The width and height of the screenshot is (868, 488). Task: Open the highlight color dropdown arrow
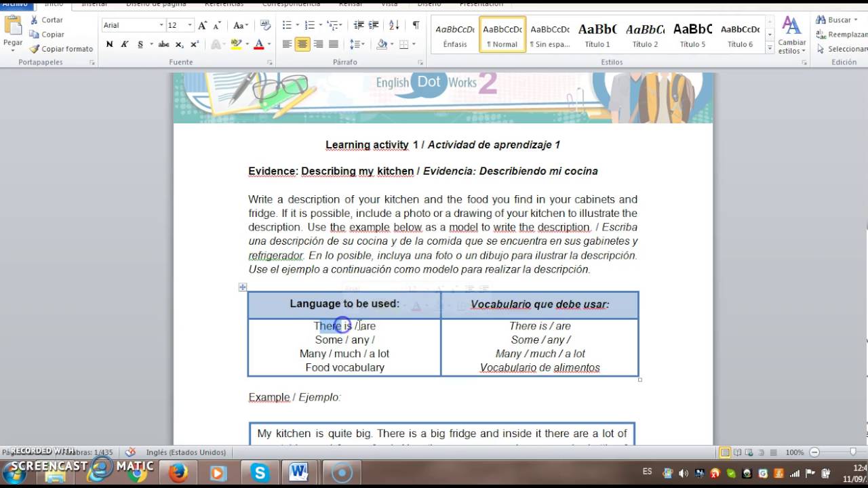[246, 44]
